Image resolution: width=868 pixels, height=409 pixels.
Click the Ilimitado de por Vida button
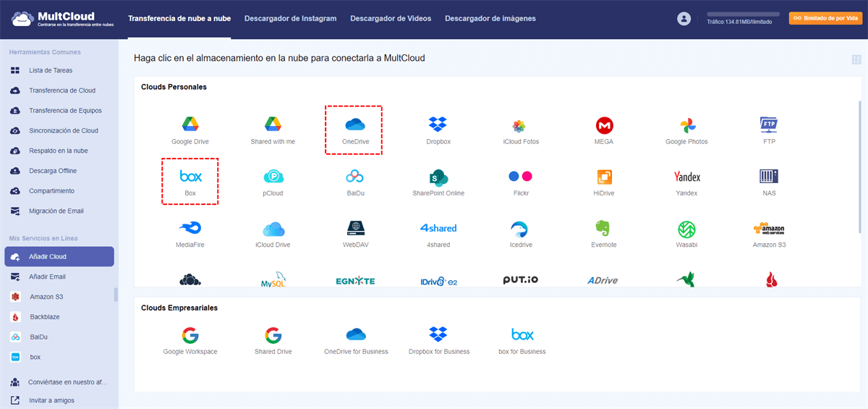825,19
